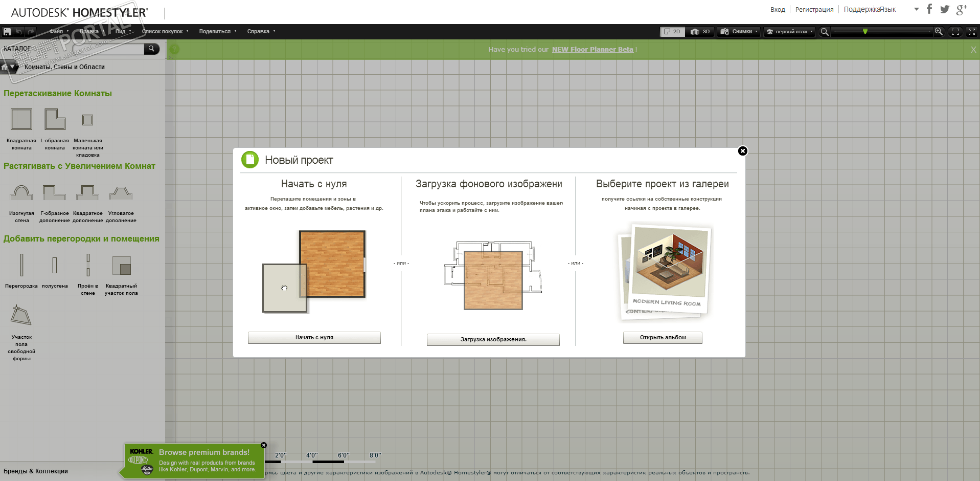Switch to 3D view mode
Screen dimensions: 980x481
pos(700,32)
